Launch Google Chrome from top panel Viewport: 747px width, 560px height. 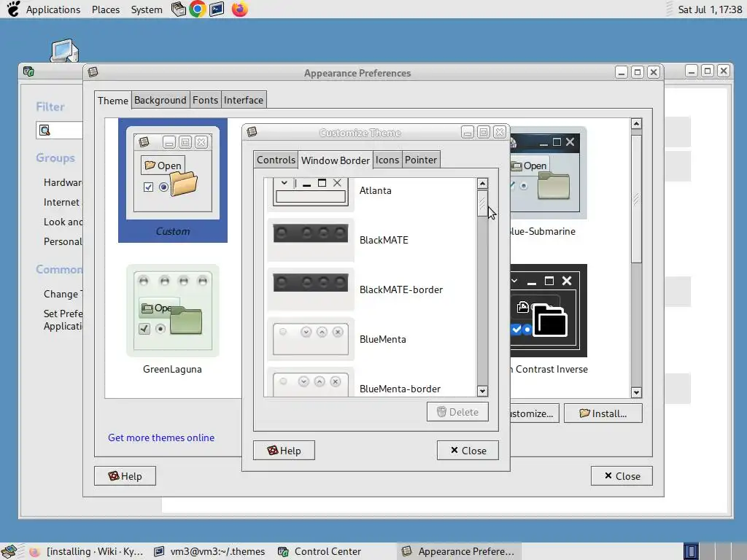pos(197,9)
